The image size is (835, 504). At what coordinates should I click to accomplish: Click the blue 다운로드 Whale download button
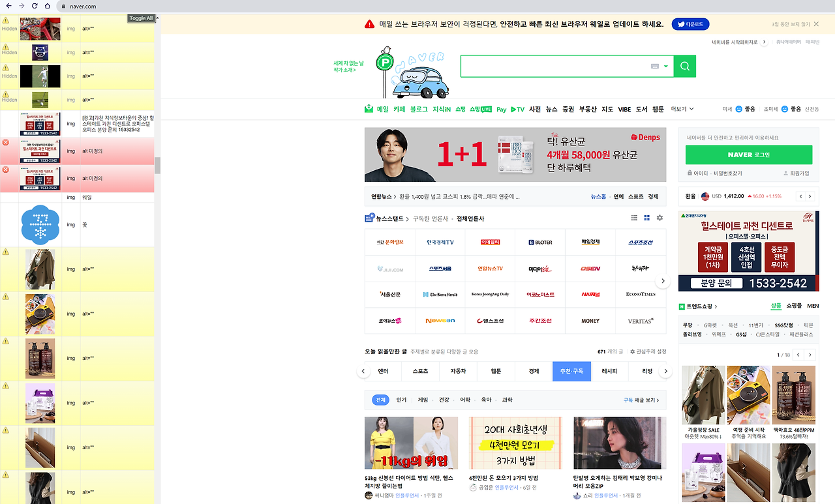coord(690,24)
